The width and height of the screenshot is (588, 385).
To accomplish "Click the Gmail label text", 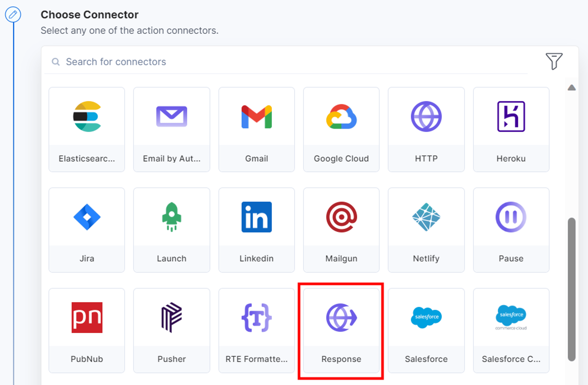I will [x=256, y=158].
